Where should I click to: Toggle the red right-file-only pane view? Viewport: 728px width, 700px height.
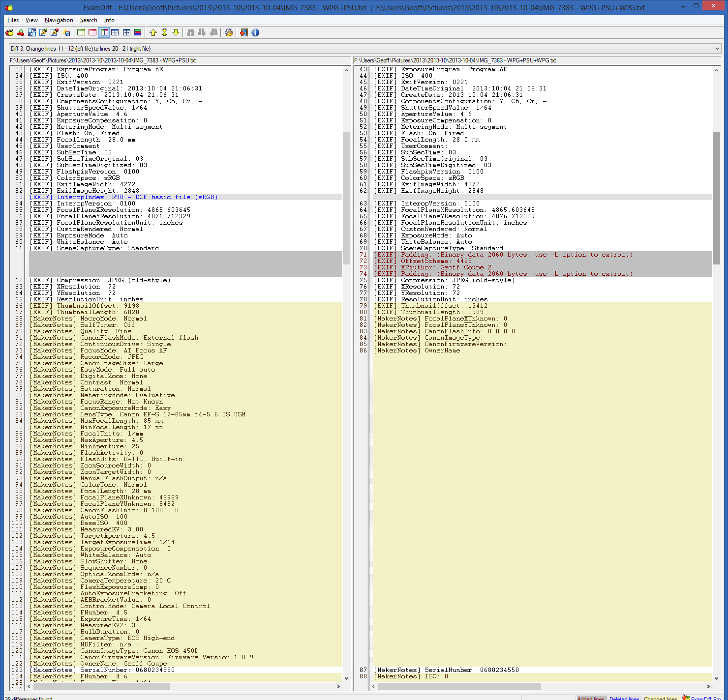92,32
